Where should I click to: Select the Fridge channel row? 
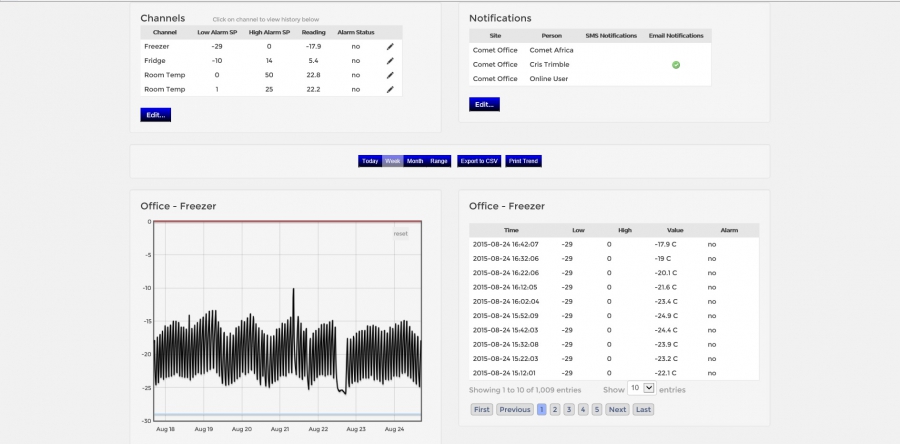click(x=156, y=60)
